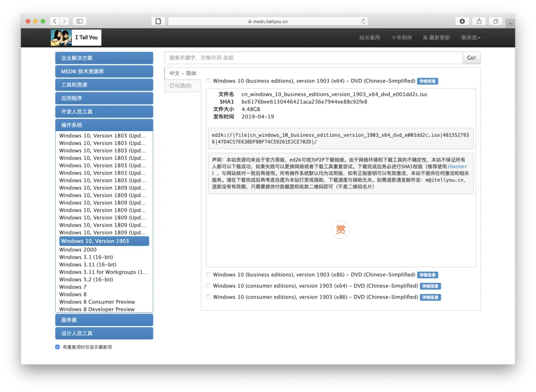Check Windows 10 consumer editions 1903 x64

point(208,286)
